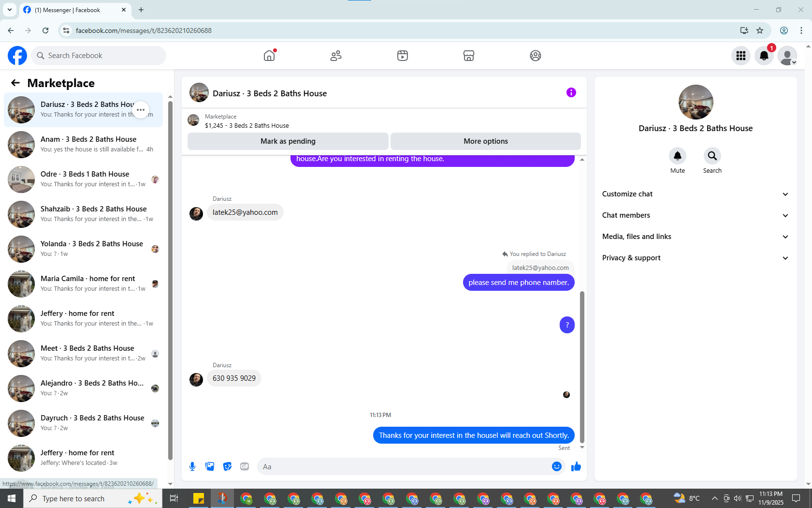Go back from Marketplace chats list
The height and width of the screenshot is (508, 812).
coord(15,83)
